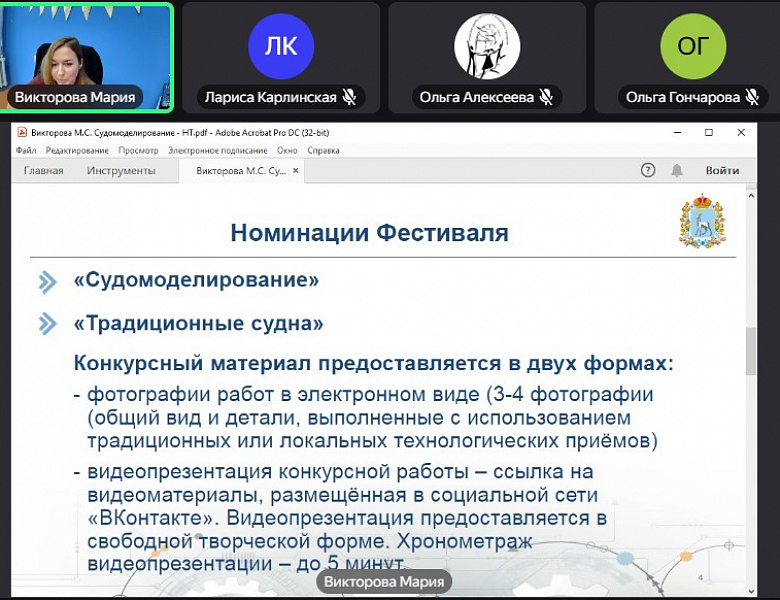780x600 pixels.
Task: Click the Хронометраж text on the slide
Action: point(465,541)
